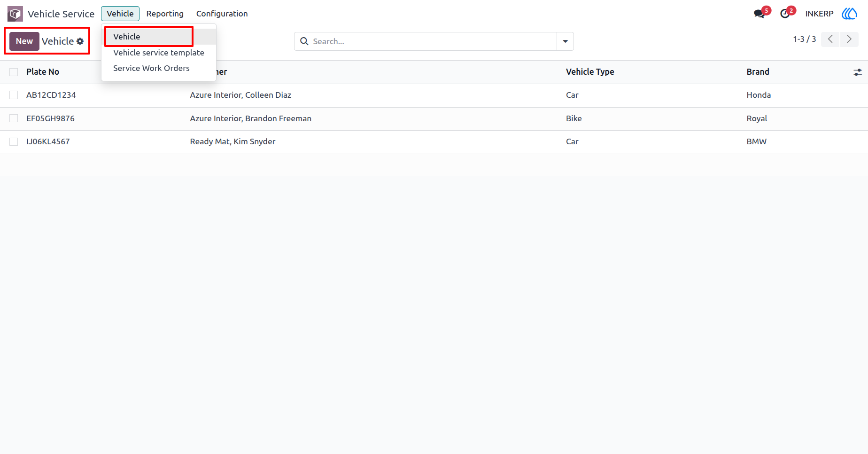
Task: Open the EF05GH9876 plate record
Action: [x=50, y=118]
